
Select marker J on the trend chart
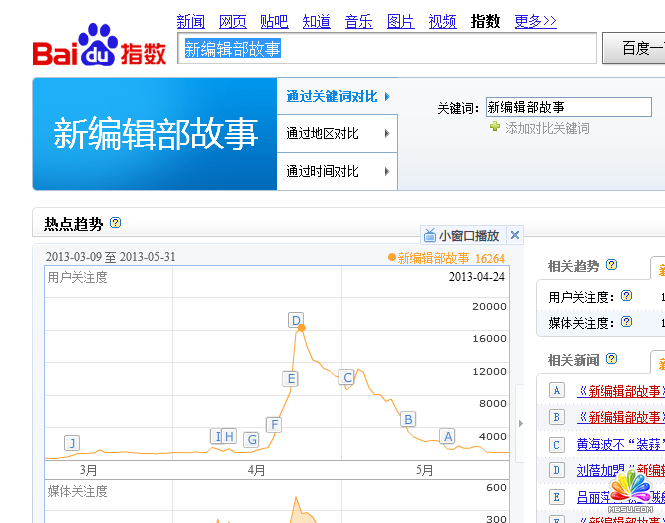pos(71,442)
